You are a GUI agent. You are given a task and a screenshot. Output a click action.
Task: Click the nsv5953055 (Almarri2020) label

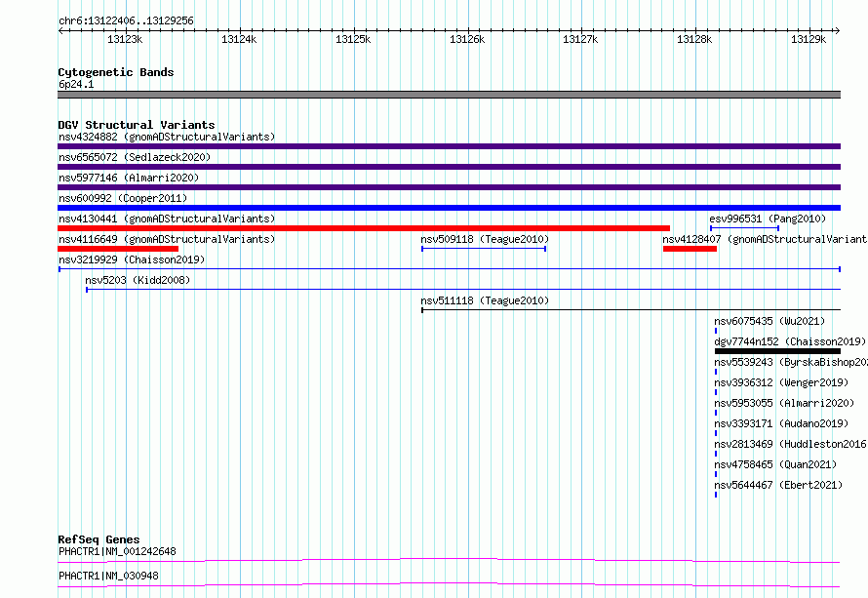tap(784, 403)
